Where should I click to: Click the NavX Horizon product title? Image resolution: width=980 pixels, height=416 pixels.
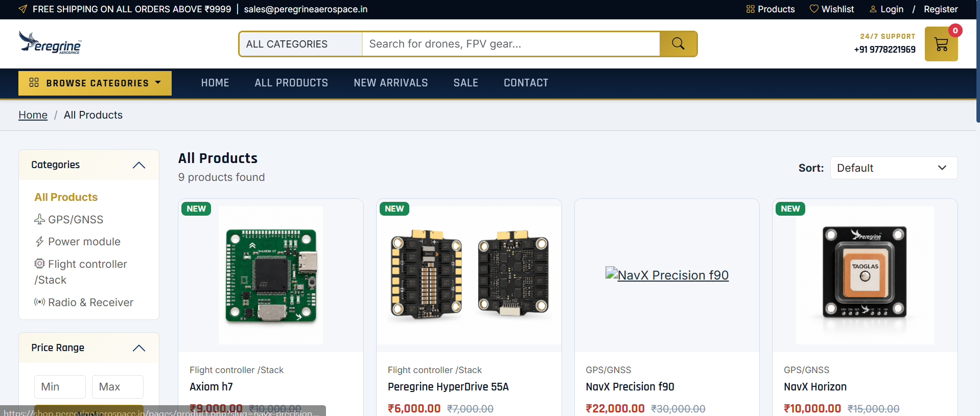pyautogui.click(x=815, y=387)
